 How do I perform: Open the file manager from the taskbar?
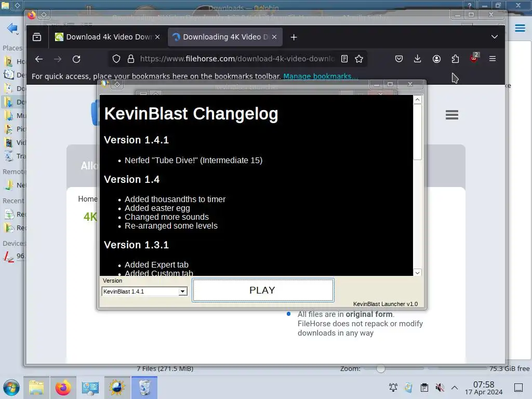point(36,388)
